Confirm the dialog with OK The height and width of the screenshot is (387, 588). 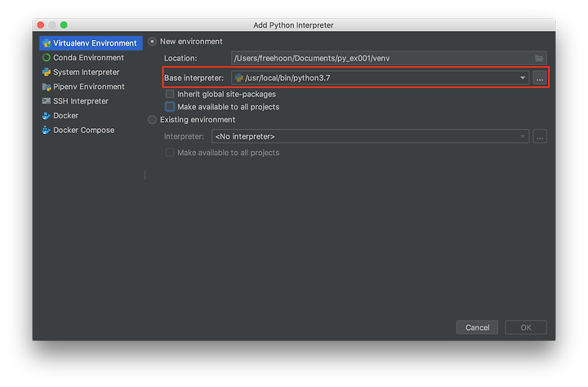coord(525,327)
